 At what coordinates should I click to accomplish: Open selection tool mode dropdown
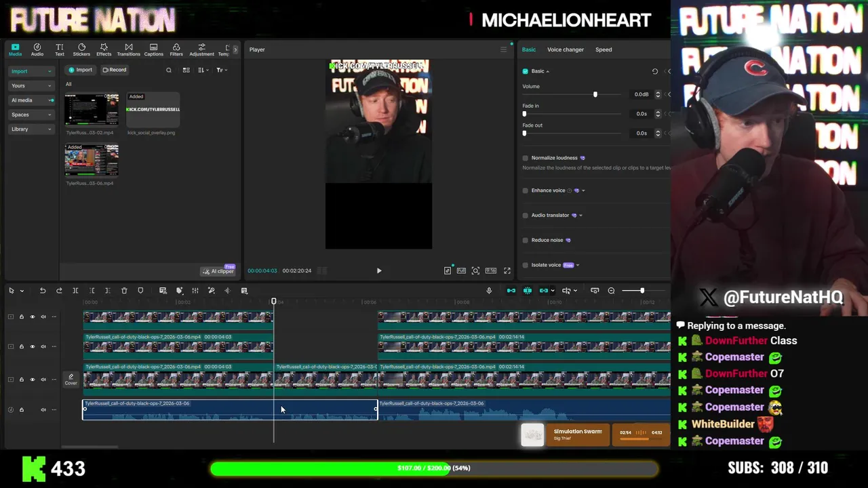click(x=22, y=291)
